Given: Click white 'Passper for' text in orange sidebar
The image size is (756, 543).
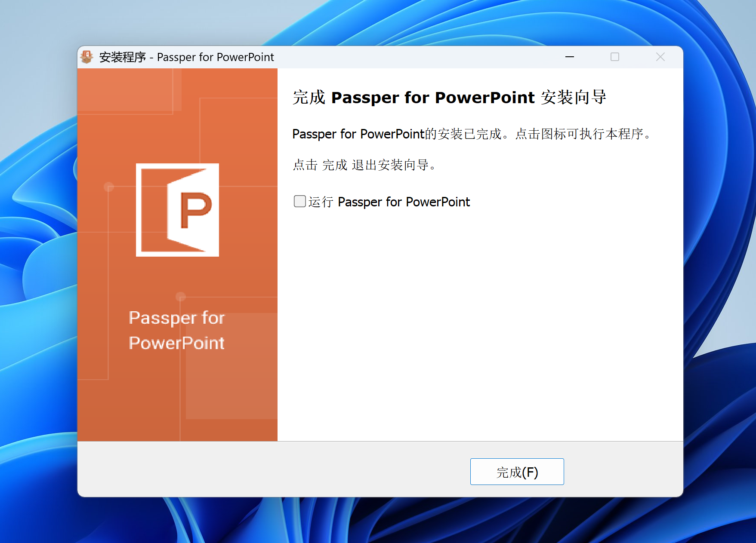Looking at the screenshot, I should pyautogui.click(x=176, y=318).
